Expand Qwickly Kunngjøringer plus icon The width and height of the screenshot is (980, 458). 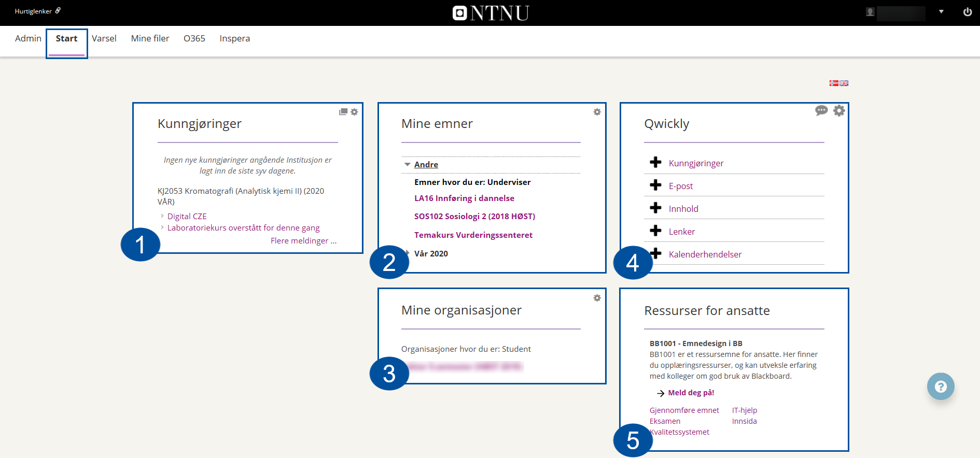tap(655, 162)
